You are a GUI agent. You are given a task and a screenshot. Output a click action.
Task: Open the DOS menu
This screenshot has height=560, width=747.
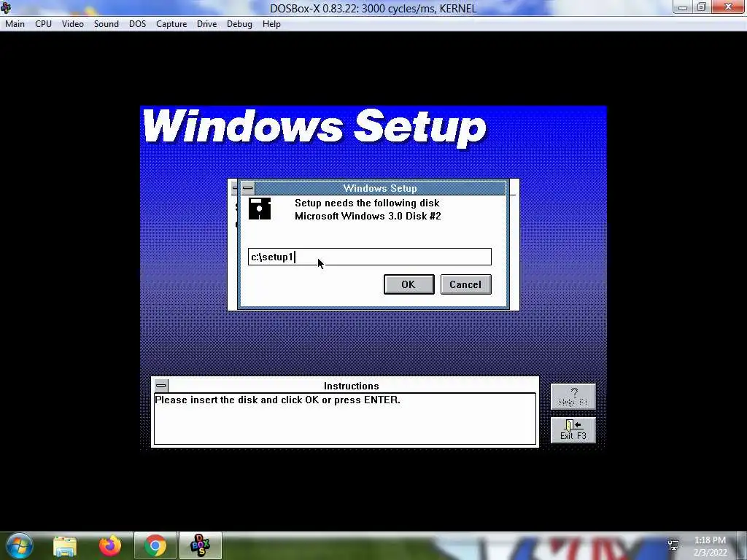pyautogui.click(x=138, y=24)
